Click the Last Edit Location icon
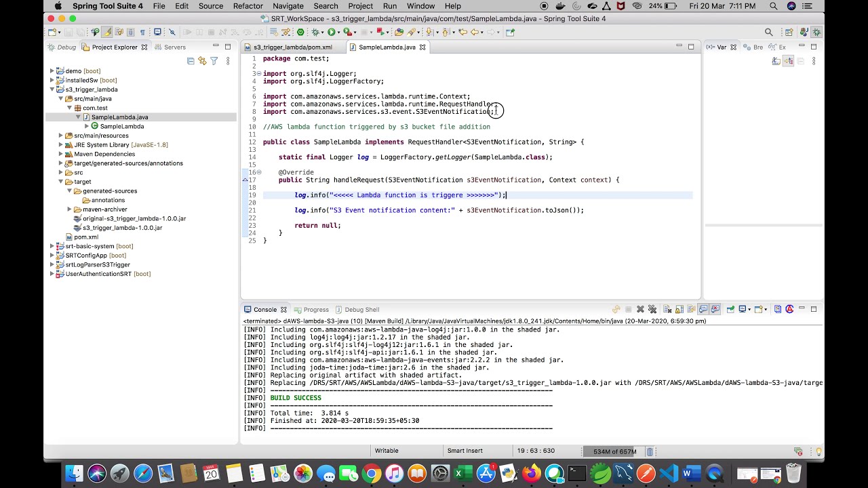868x488 pixels. tap(462, 32)
